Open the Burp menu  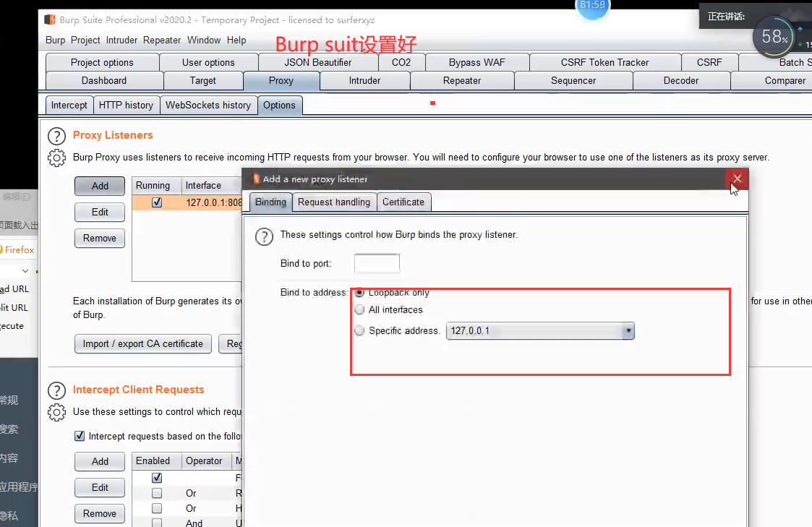tap(56, 40)
